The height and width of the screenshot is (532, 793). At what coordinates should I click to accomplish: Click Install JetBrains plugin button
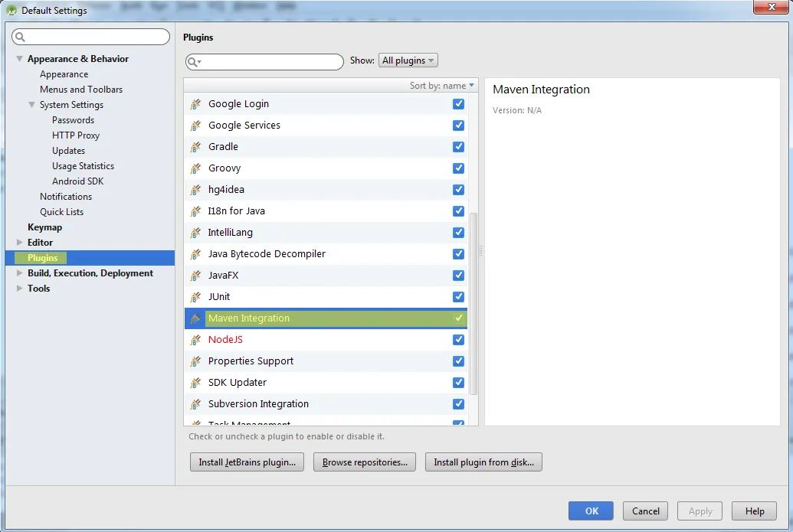pos(247,462)
